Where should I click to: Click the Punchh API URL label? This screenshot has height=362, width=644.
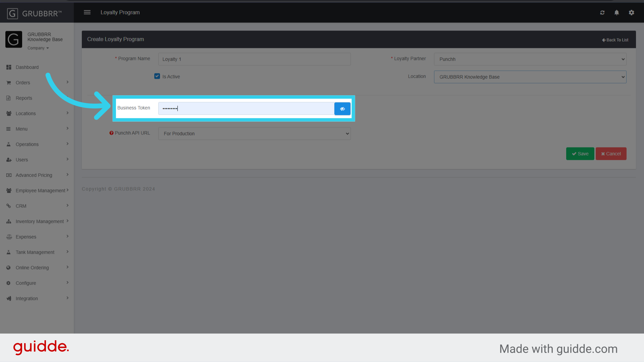[x=132, y=133]
